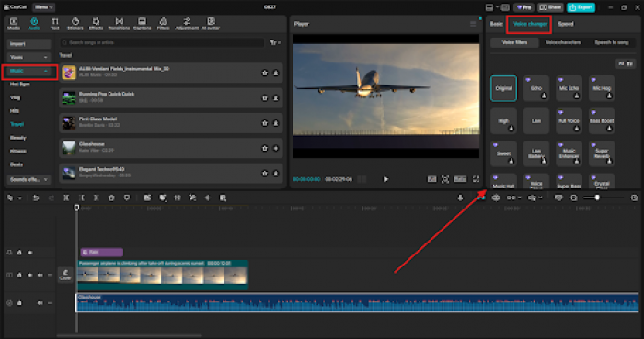Select the Voice characters sub-tab
644x339 pixels.
click(563, 42)
